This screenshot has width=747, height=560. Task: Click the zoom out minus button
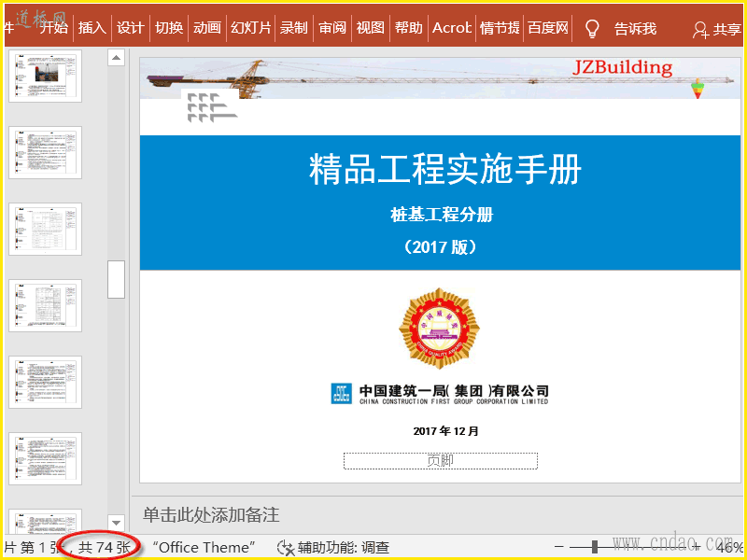point(559,547)
